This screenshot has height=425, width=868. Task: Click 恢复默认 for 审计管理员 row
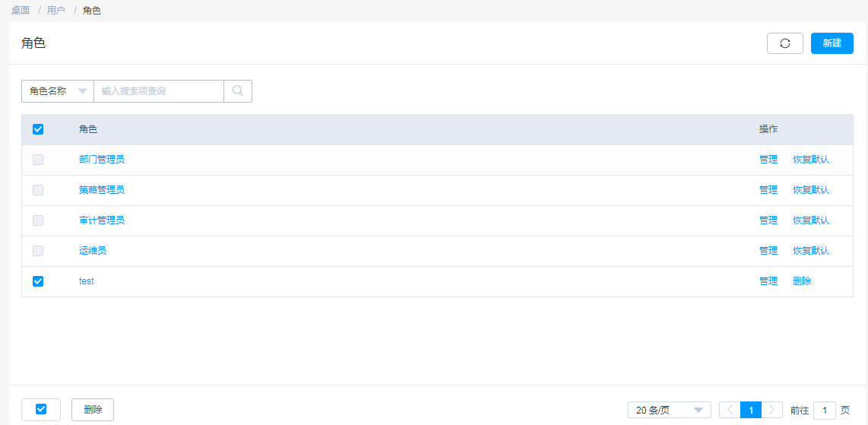click(811, 220)
